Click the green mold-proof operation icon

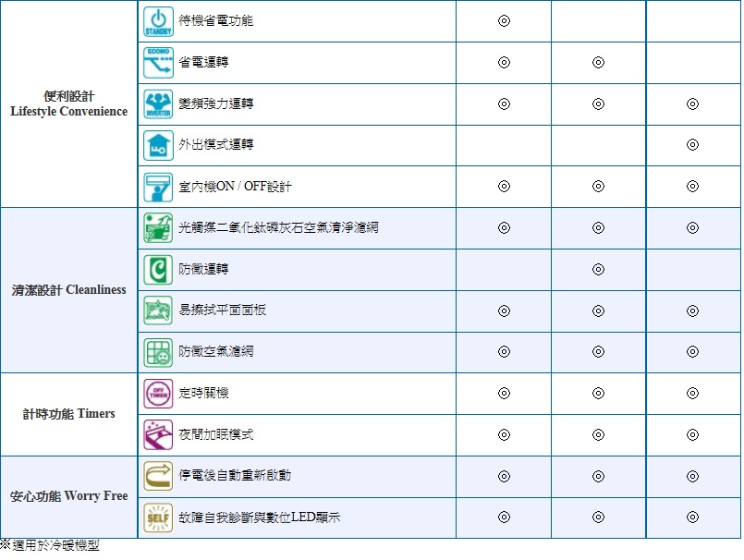pos(158,269)
